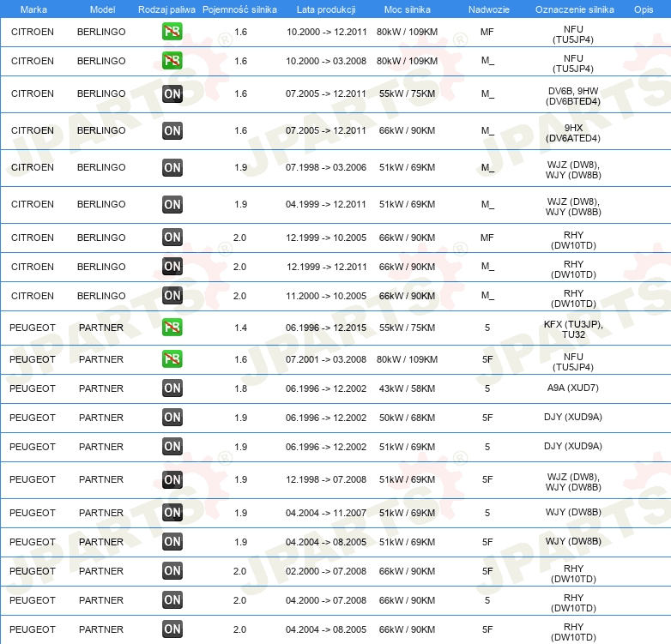Click the ON diesel icon in the 04.2004 -> 11.2007 row
This screenshot has width=671, height=644.
point(172,512)
